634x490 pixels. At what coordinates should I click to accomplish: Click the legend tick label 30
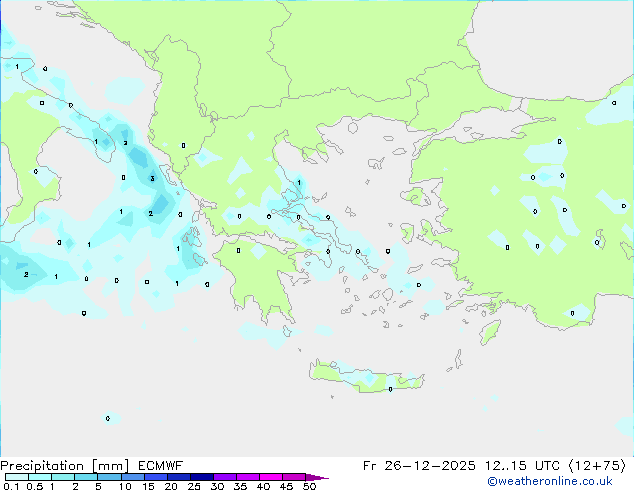pos(217,486)
